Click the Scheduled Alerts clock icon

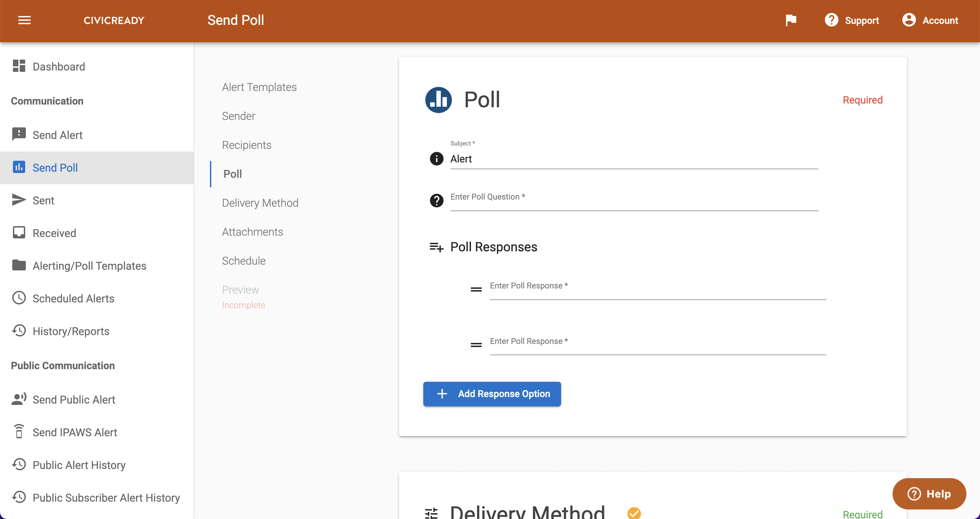[x=18, y=298]
